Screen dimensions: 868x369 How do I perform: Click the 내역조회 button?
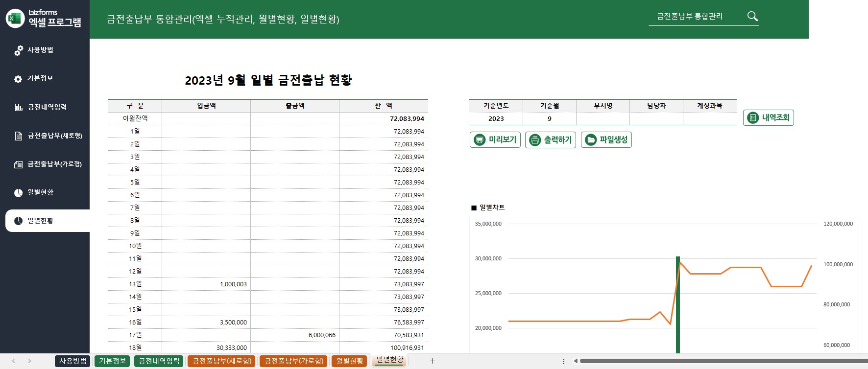click(x=768, y=117)
